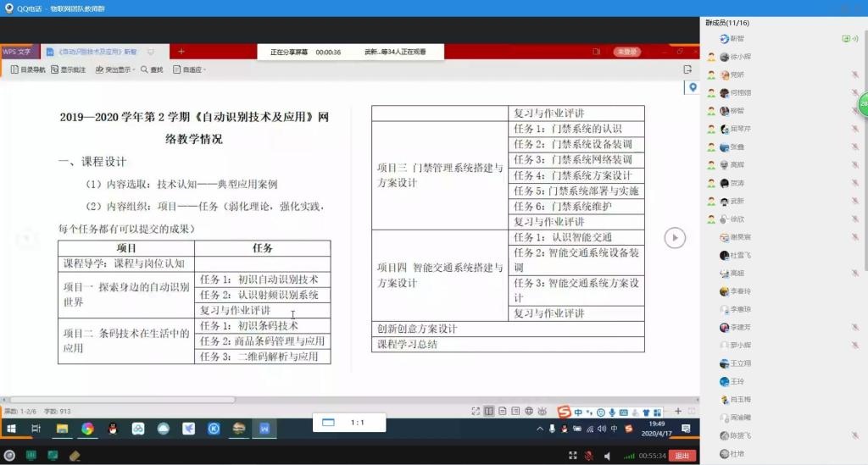The height and width of the screenshot is (465, 868).
Task: Click the red 退出 exit button
Action: pos(681,456)
